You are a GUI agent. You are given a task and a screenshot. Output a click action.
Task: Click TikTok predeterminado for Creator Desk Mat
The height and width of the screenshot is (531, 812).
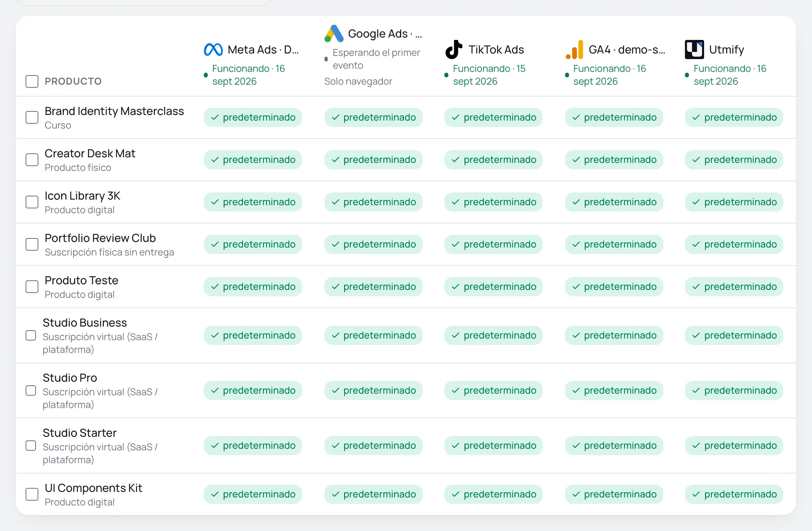pos(494,160)
